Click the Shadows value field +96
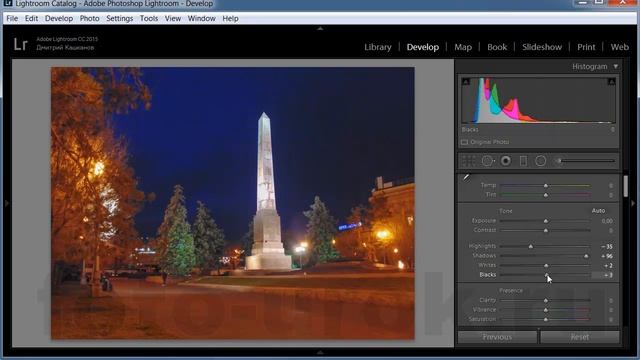640x360 pixels. tap(607, 256)
